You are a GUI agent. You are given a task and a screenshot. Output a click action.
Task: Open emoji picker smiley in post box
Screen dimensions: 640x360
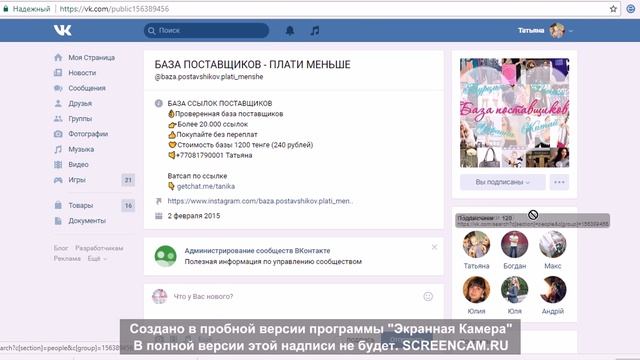click(428, 297)
